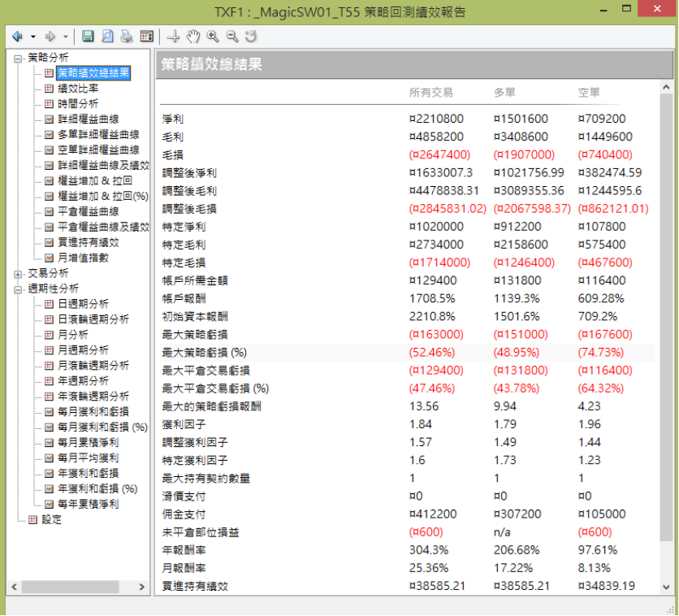Open 每月累積淨利 chart
The width and height of the screenshot is (679, 616).
(x=89, y=442)
